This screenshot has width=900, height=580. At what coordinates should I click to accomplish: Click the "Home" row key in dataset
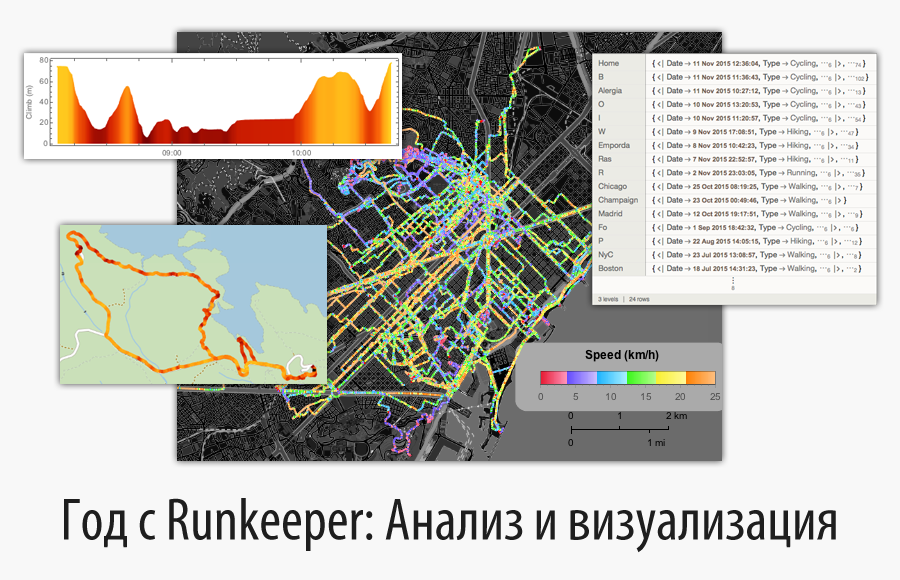click(x=608, y=63)
